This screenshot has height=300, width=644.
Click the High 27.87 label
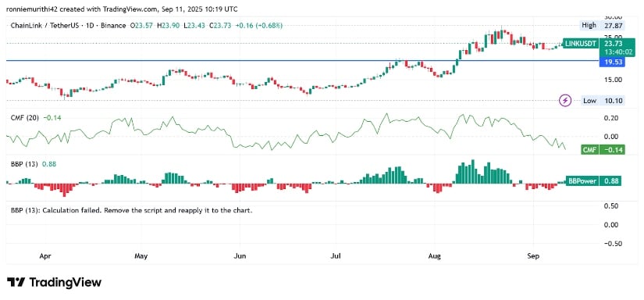click(x=603, y=25)
